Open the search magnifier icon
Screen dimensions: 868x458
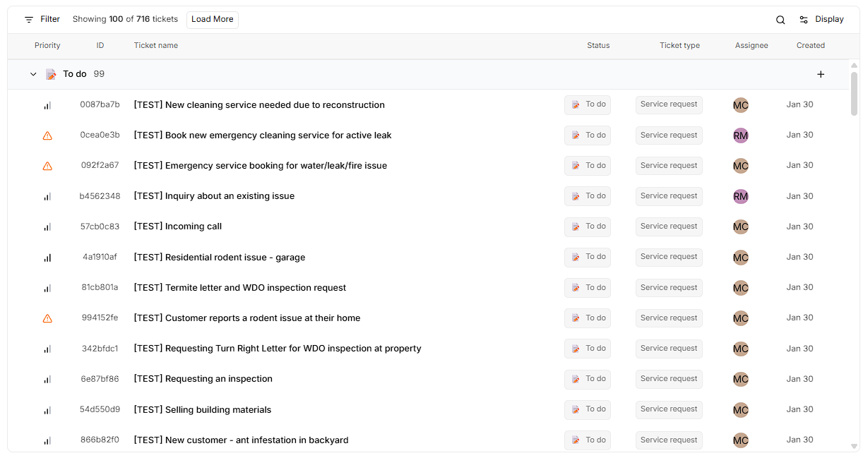(780, 20)
